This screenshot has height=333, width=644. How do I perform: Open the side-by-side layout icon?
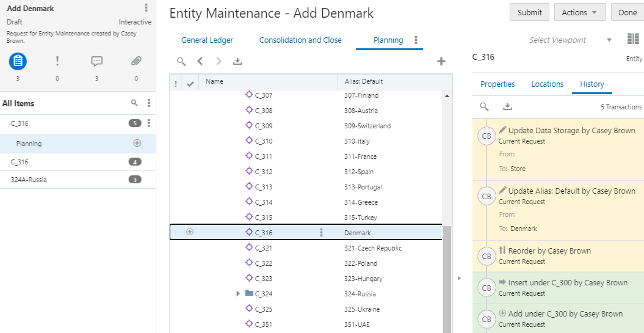633,40
